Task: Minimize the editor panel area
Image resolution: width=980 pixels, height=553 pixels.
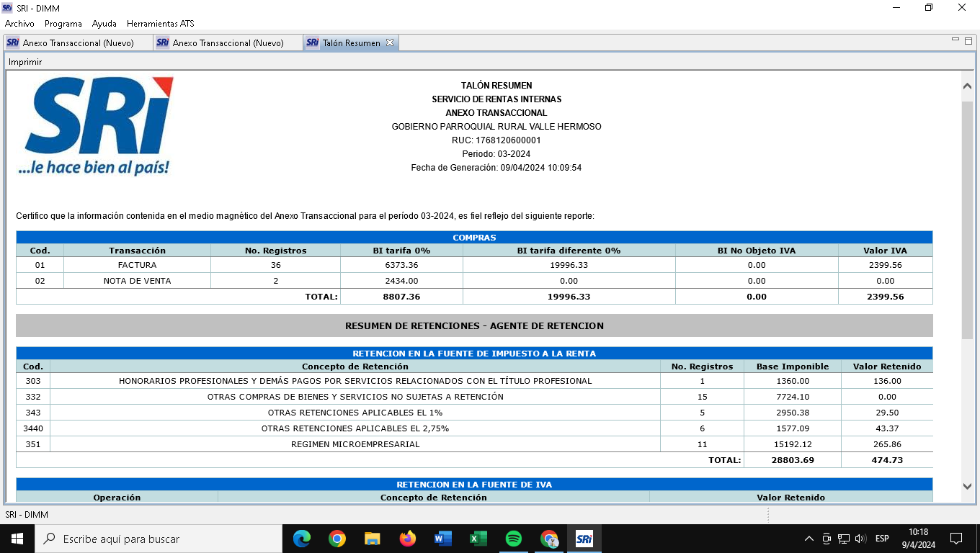Action: pyautogui.click(x=955, y=40)
